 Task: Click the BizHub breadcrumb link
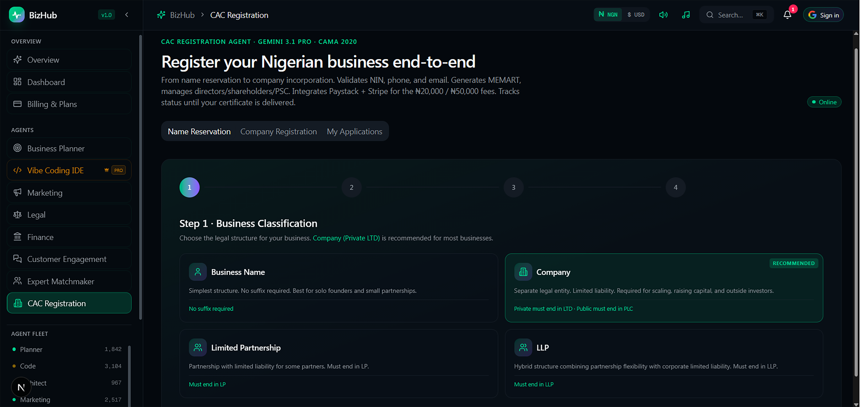tap(182, 15)
